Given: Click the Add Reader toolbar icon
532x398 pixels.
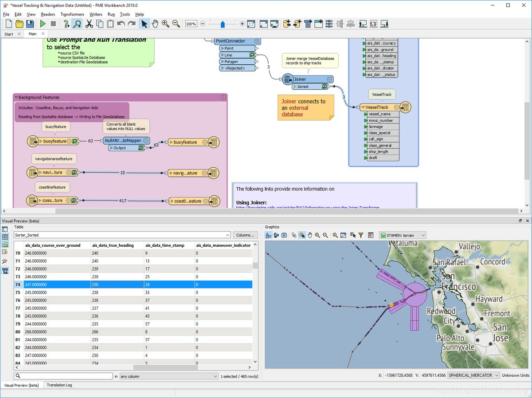Looking at the screenshot, I should click(x=286, y=24).
